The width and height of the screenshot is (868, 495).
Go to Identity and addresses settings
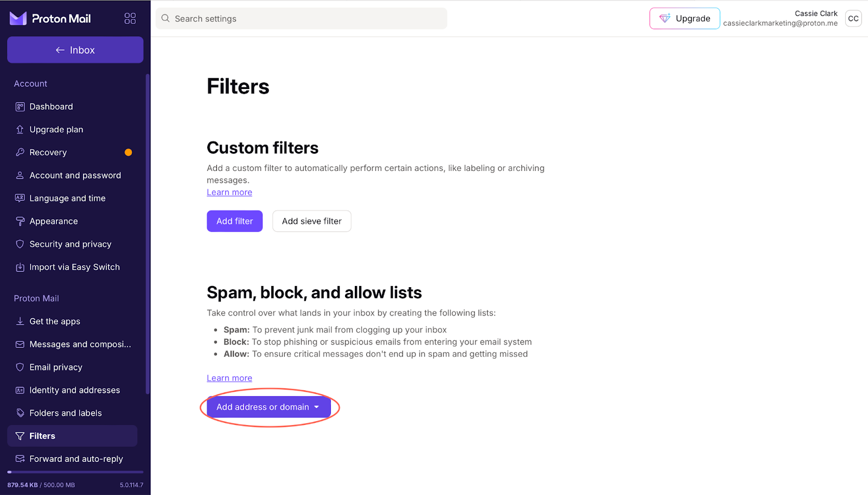pos(74,390)
